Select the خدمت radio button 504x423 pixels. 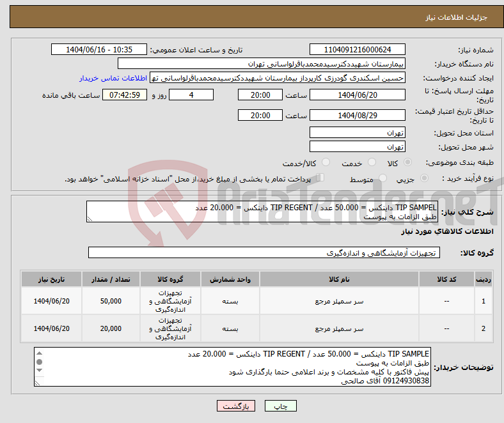372,162
